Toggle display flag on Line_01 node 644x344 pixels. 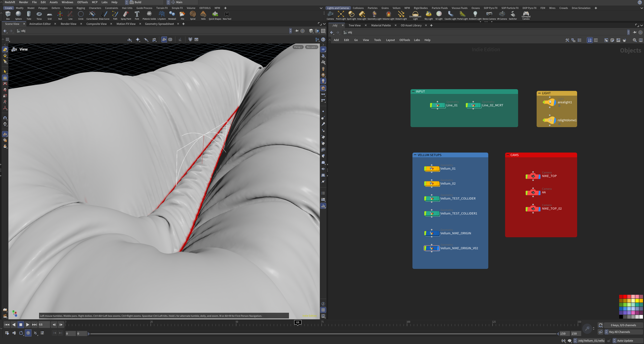click(x=444, y=105)
